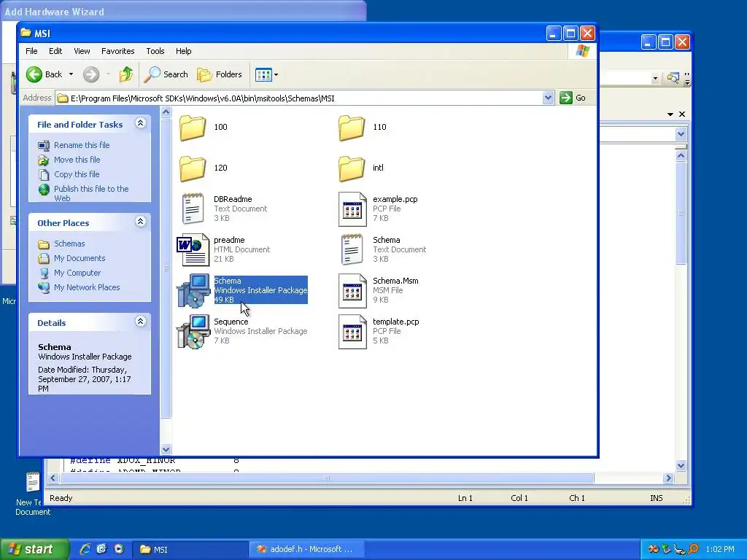Screen dimensions: 747x560
Task: Open the Tools menu
Action: point(155,51)
